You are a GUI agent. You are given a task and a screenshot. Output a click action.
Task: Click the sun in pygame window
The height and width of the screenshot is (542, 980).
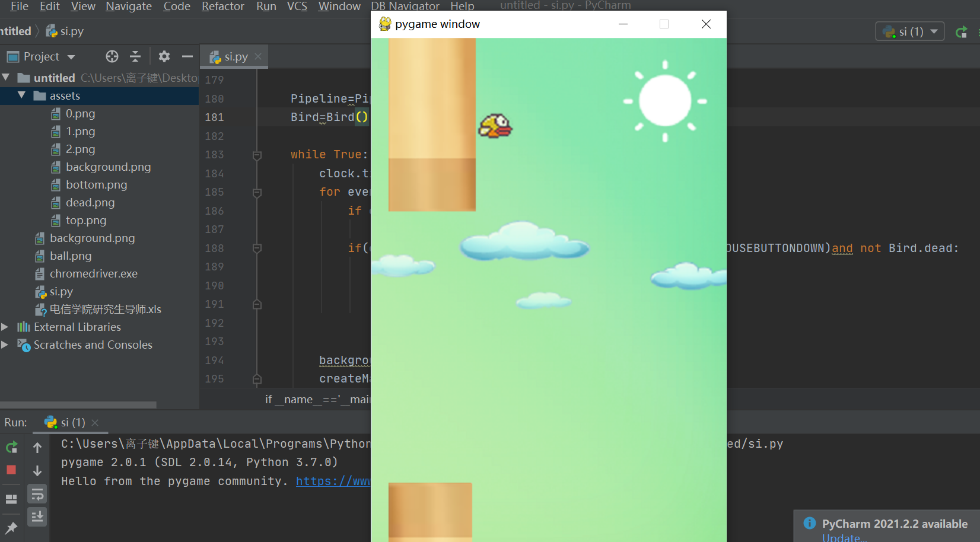[x=665, y=101]
